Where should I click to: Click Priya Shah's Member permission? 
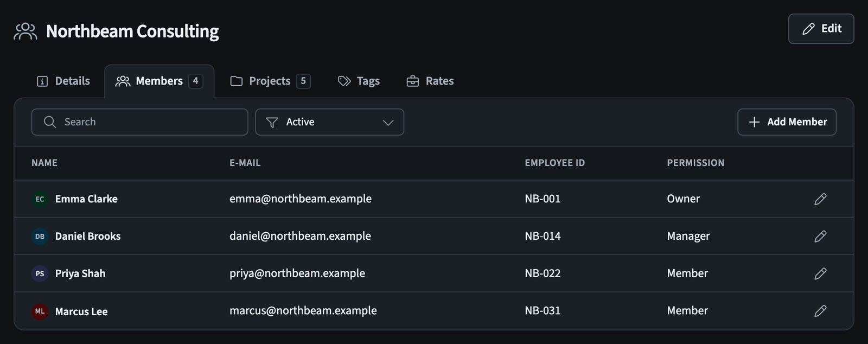[687, 273]
